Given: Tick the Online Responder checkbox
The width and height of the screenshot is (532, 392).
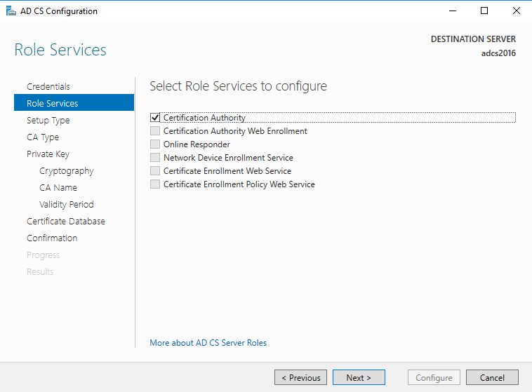Looking at the screenshot, I should click(x=155, y=144).
